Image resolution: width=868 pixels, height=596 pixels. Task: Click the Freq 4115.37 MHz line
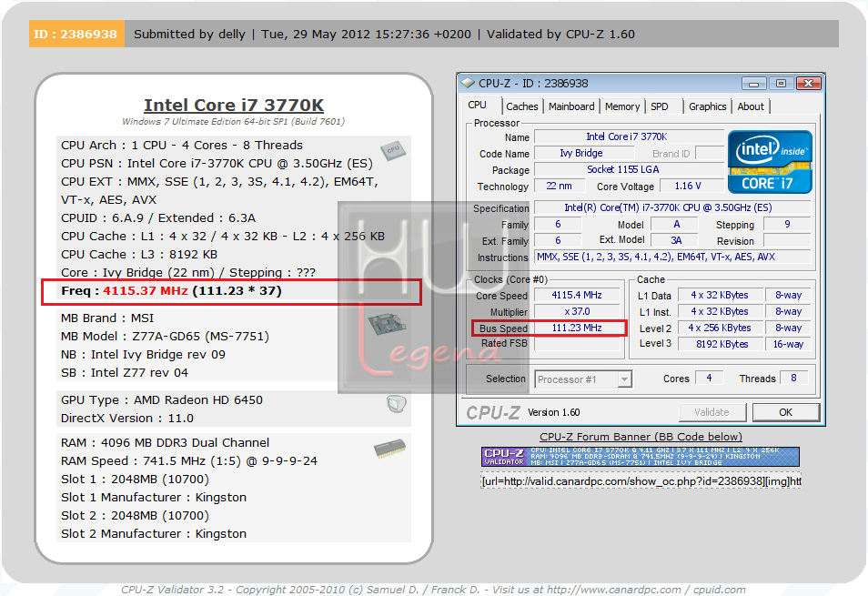click(172, 291)
